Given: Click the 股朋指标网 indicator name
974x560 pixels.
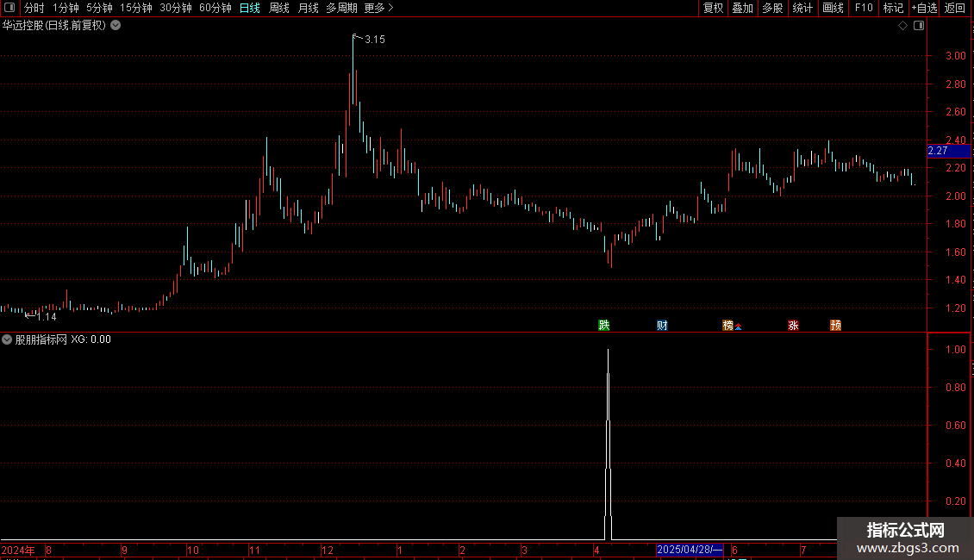Looking at the screenshot, I should 41,339.
